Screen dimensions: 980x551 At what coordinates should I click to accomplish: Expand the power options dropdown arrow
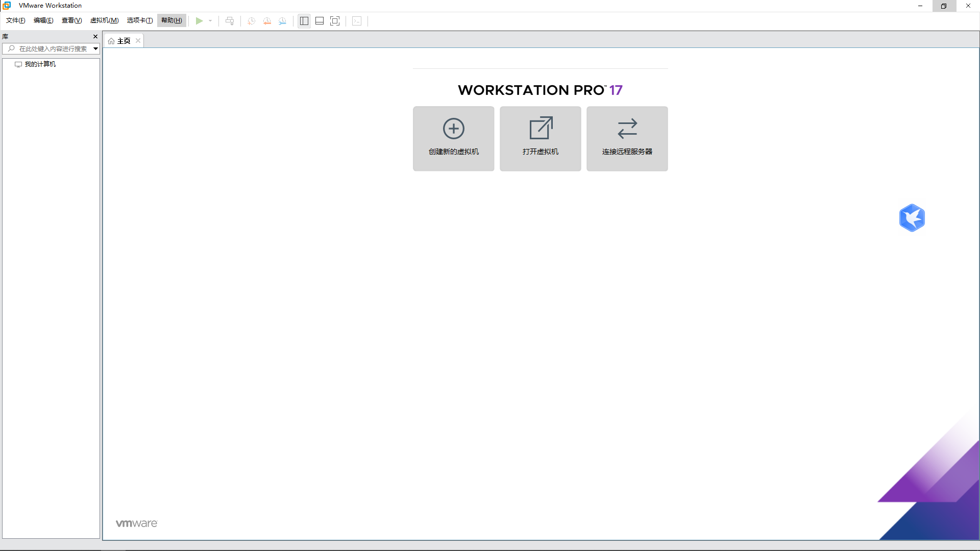coord(210,21)
